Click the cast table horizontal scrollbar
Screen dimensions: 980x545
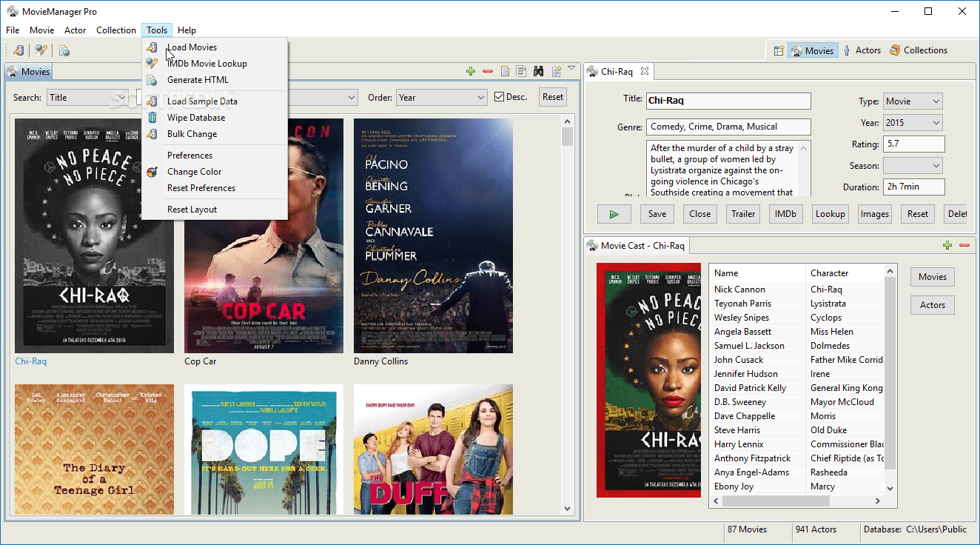click(796, 501)
